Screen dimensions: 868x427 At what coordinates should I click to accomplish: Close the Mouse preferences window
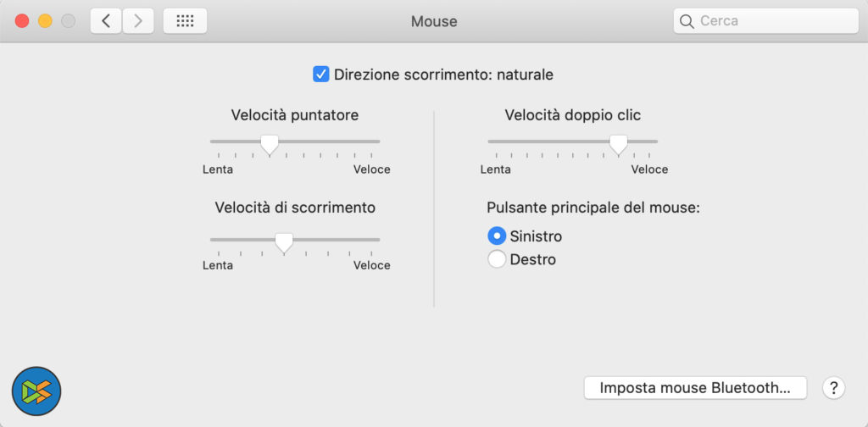click(x=22, y=21)
